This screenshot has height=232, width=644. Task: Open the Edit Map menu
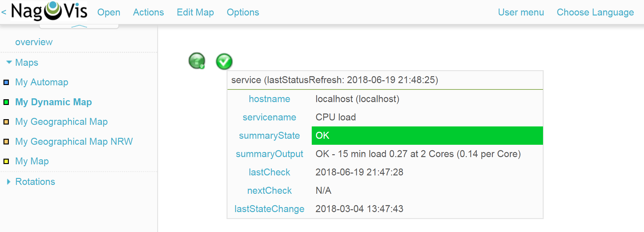[x=195, y=12]
